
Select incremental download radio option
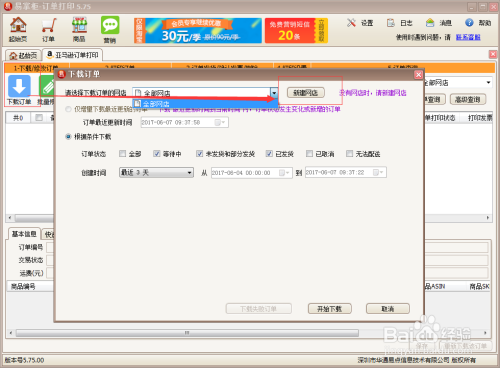pyautogui.click(x=68, y=109)
